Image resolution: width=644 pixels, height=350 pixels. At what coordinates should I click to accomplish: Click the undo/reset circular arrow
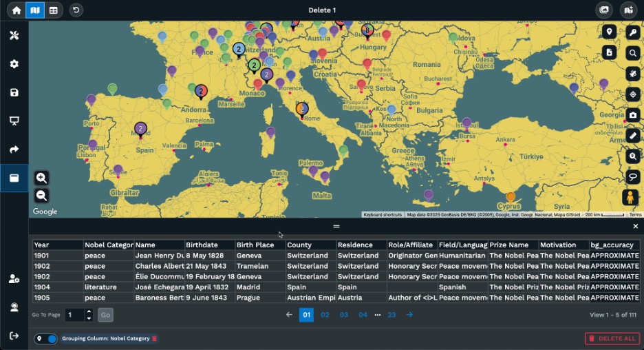pyautogui.click(x=76, y=10)
